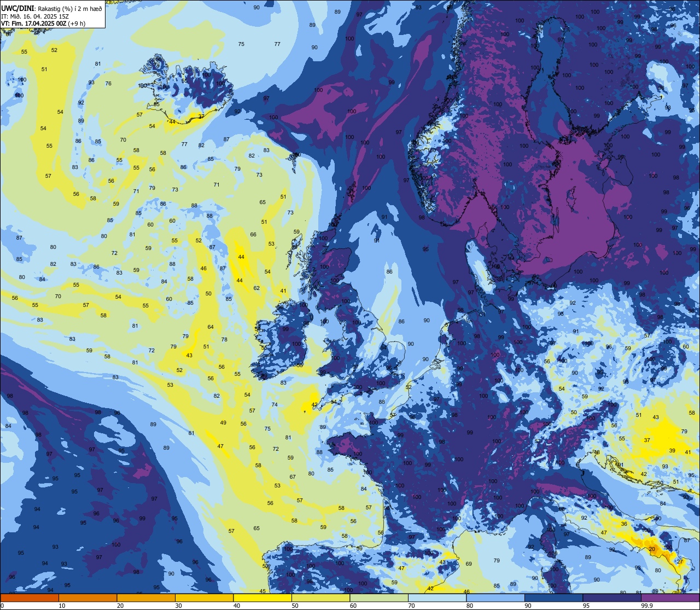Click the legend tick label '80'

coord(470,606)
